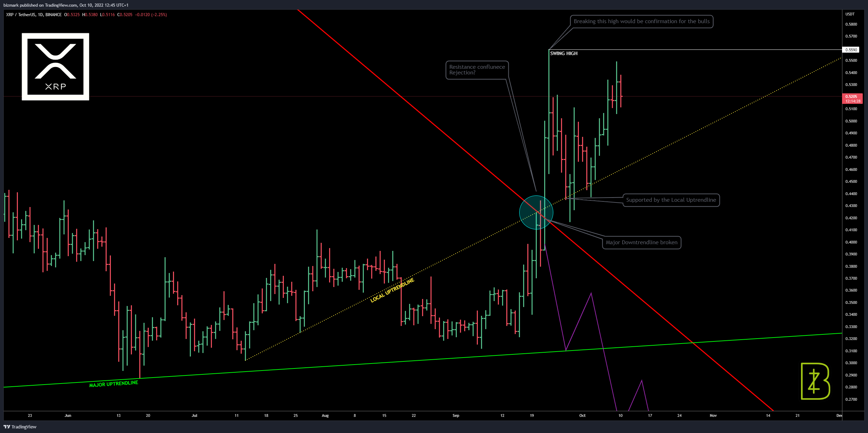
Task: Click the LOCAL UPTRENDLINE yellow label
Action: pyautogui.click(x=392, y=290)
